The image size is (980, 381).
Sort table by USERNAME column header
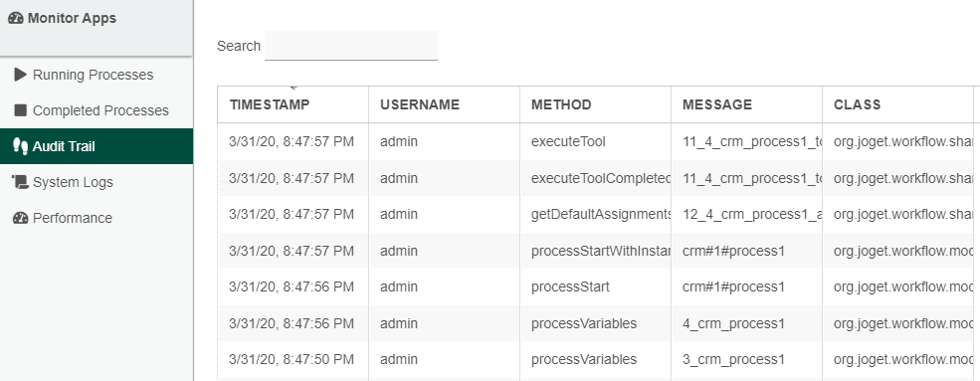pyautogui.click(x=420, y=104)
